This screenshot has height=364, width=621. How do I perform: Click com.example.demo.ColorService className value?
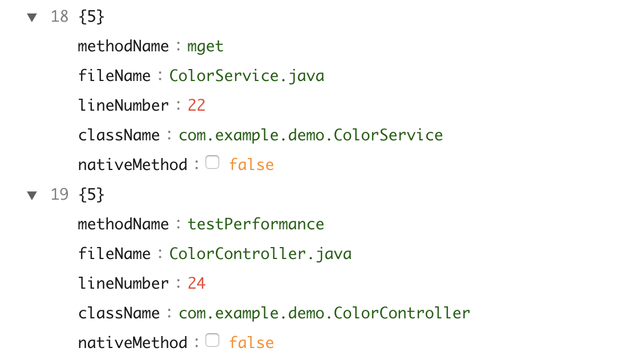310,135
